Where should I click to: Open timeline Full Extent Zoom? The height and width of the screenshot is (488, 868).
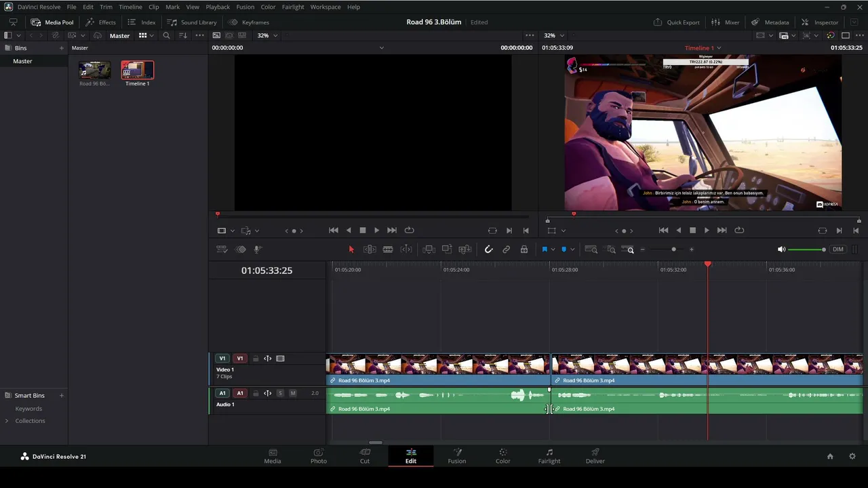(x=591, y=249)
